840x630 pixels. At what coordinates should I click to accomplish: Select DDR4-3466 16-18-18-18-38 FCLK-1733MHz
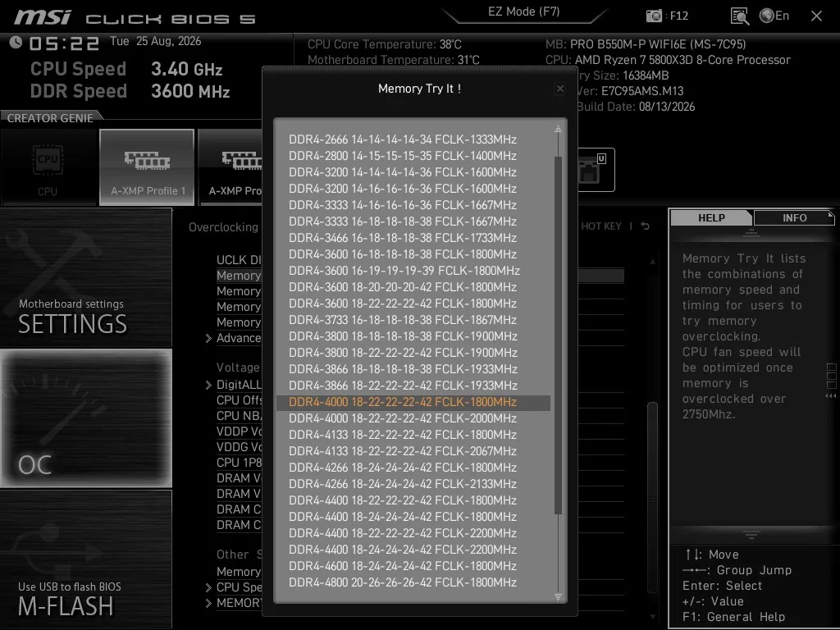(x=402, y=238)
